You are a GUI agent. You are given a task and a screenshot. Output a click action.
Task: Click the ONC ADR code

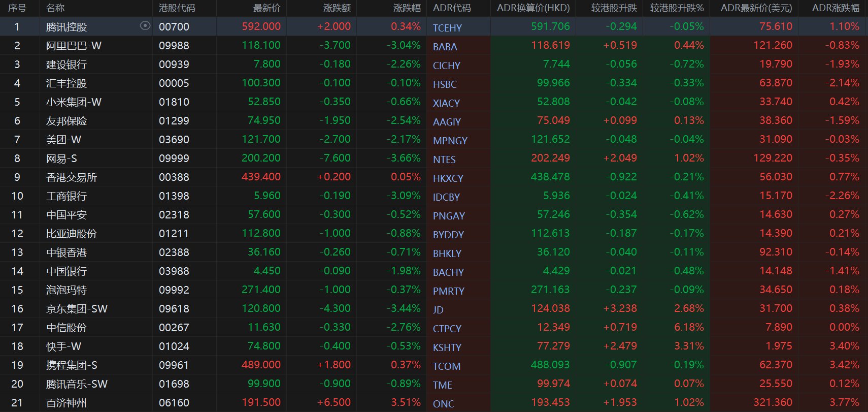coord(443,404)
